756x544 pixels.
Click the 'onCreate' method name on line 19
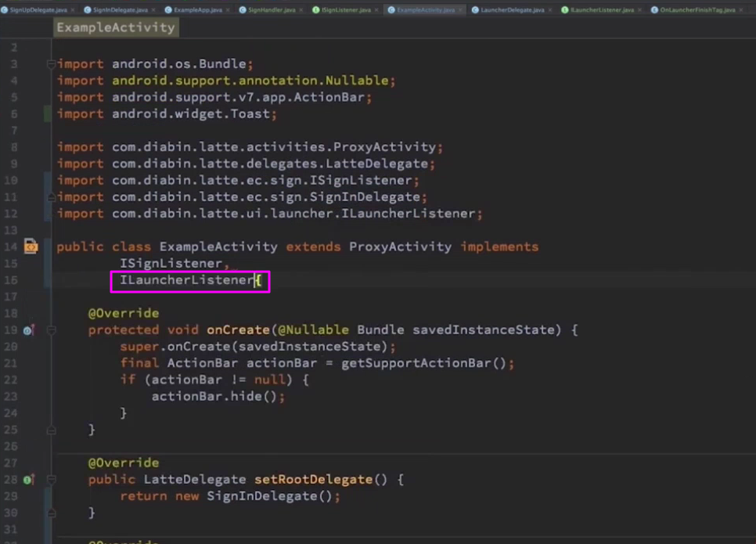pyautogui.click(x=238, y=330)
